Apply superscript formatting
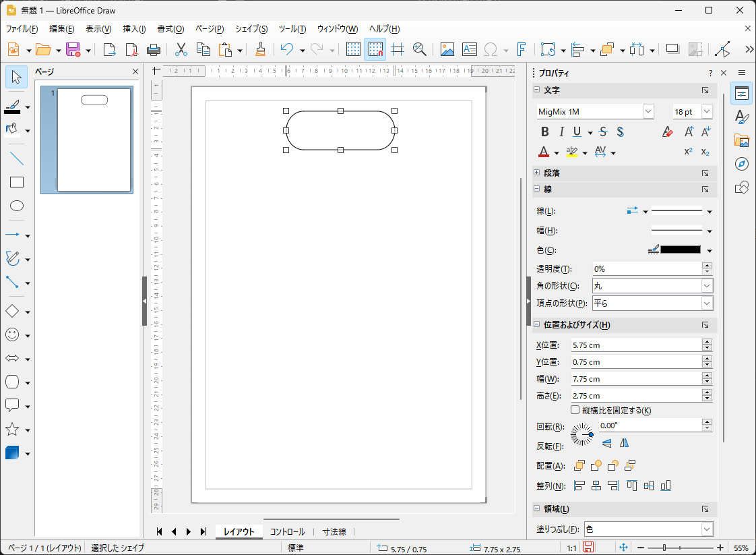The height and width of the screenshot is (555, 756). pos(687,152)
